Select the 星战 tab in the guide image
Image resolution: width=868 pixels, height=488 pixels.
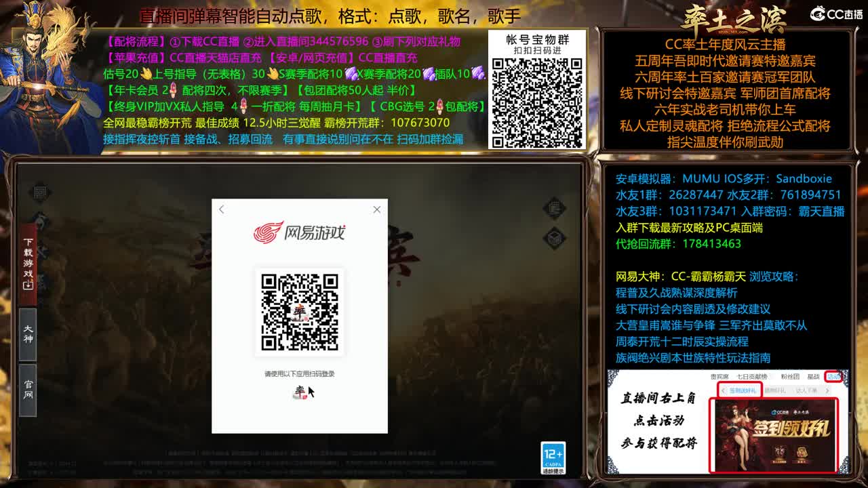(813, 376)
